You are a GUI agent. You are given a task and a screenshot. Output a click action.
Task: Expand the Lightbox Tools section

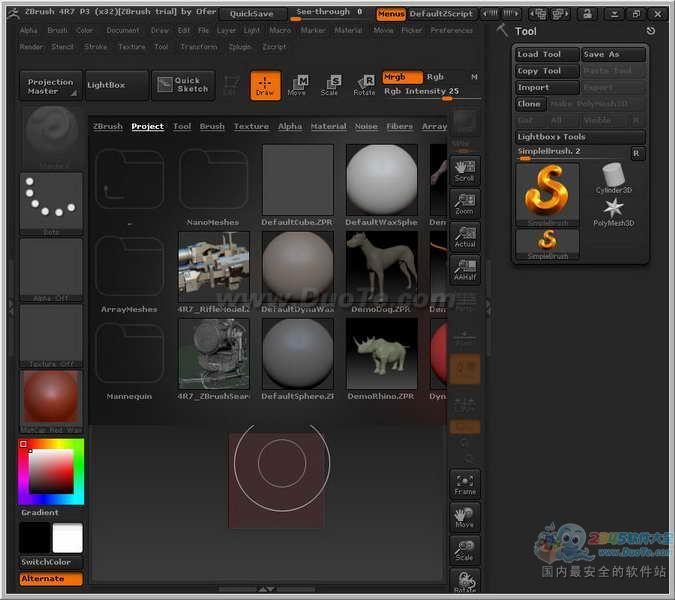(580, 137)
